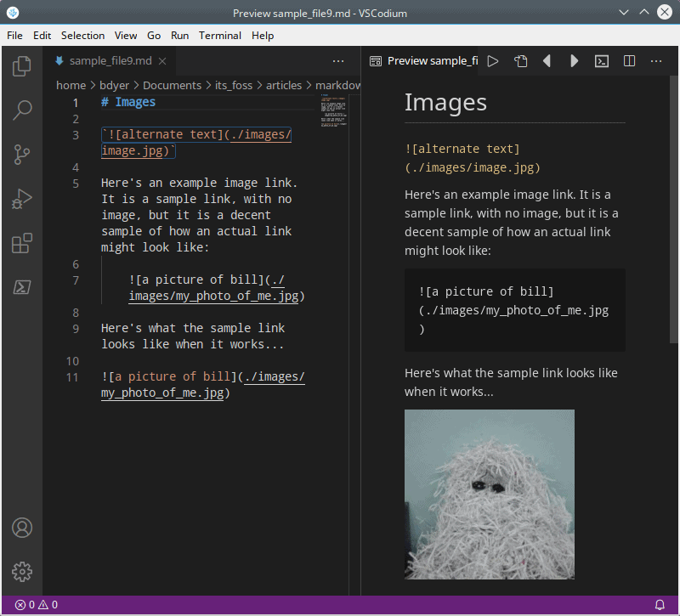Viewport: 680px width, 616px height.
Task: Open the Search view in activity bar
Action: 22,110
